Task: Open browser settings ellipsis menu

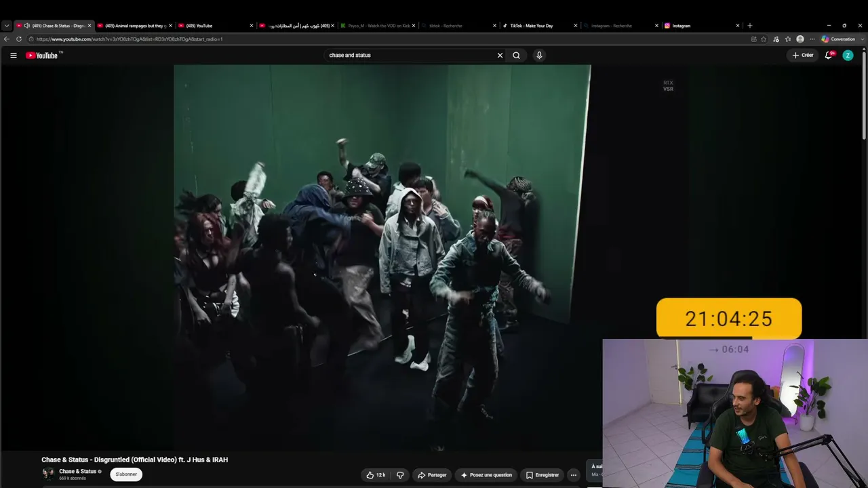Action: point(812,39)
